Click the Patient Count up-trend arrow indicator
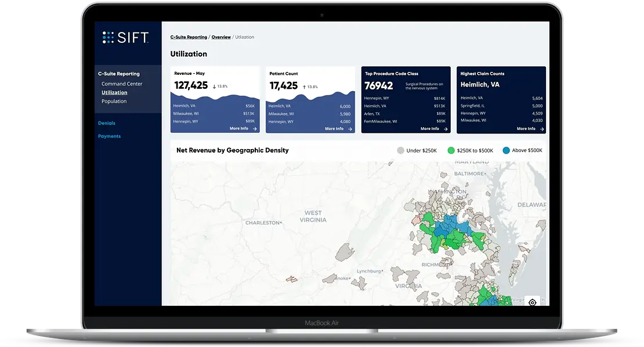The width and height of the screenshot is (644, 347). (304, 86)
